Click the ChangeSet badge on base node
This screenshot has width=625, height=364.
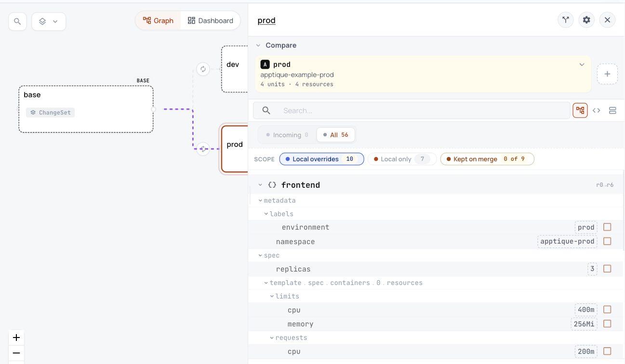tap(51, 113)
